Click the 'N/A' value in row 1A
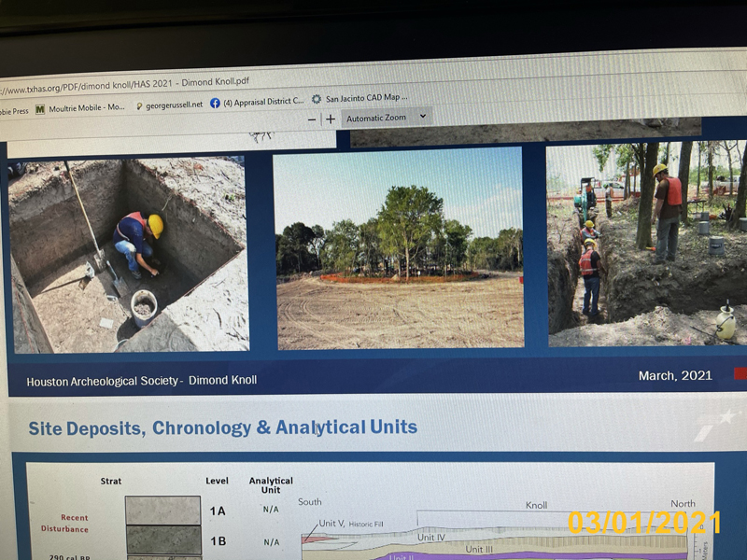The image size is (747, 560). [271, 509]
